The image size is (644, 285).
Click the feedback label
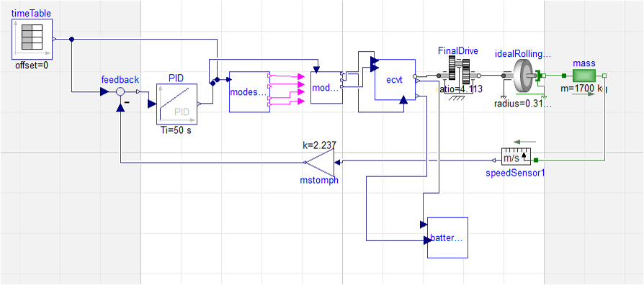pos(120,80)
